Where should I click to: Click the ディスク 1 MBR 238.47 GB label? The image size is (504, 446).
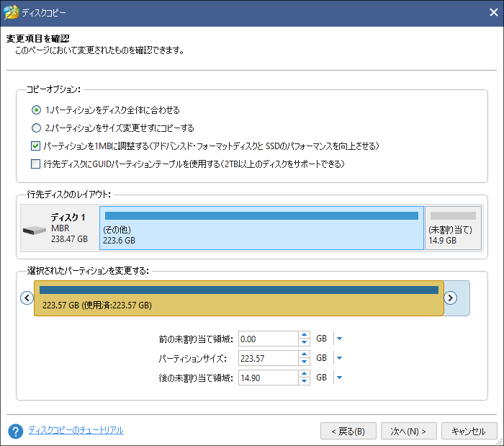click(69, 228)
